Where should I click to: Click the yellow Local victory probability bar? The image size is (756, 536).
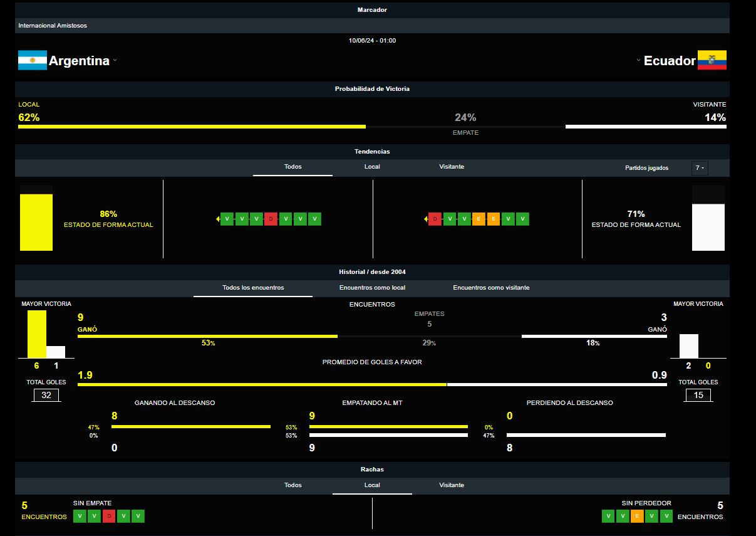coord(192,127)
